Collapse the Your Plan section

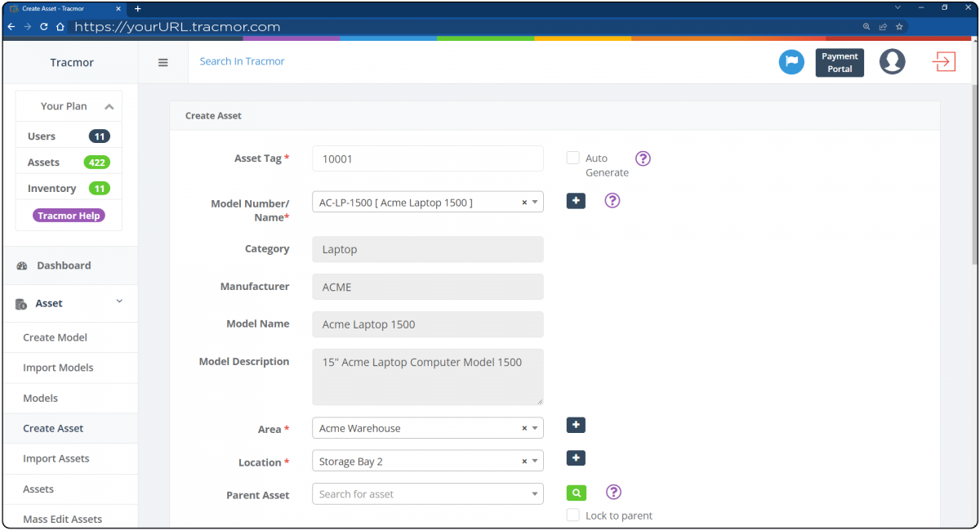click(x=109, y=105)
